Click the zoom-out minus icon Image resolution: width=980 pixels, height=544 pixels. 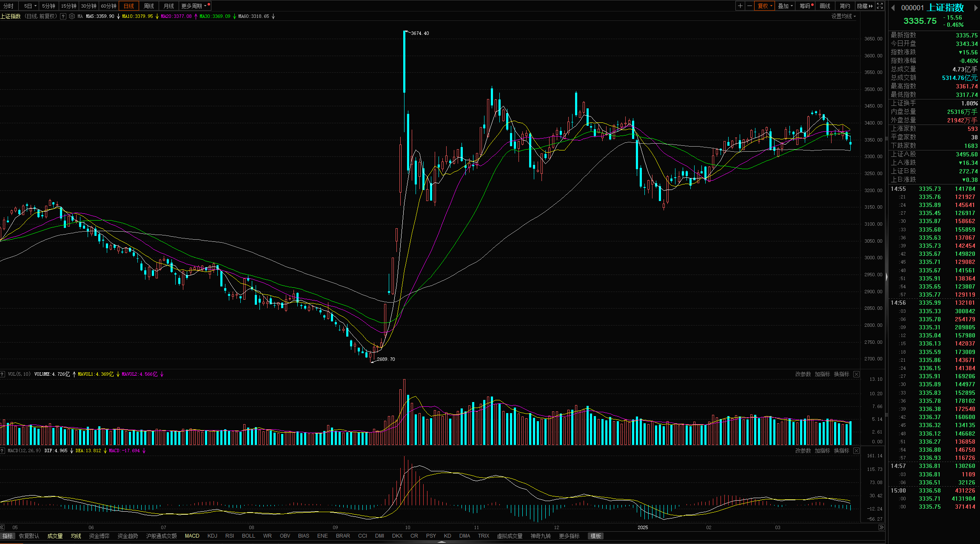click(x=749, y=6)
